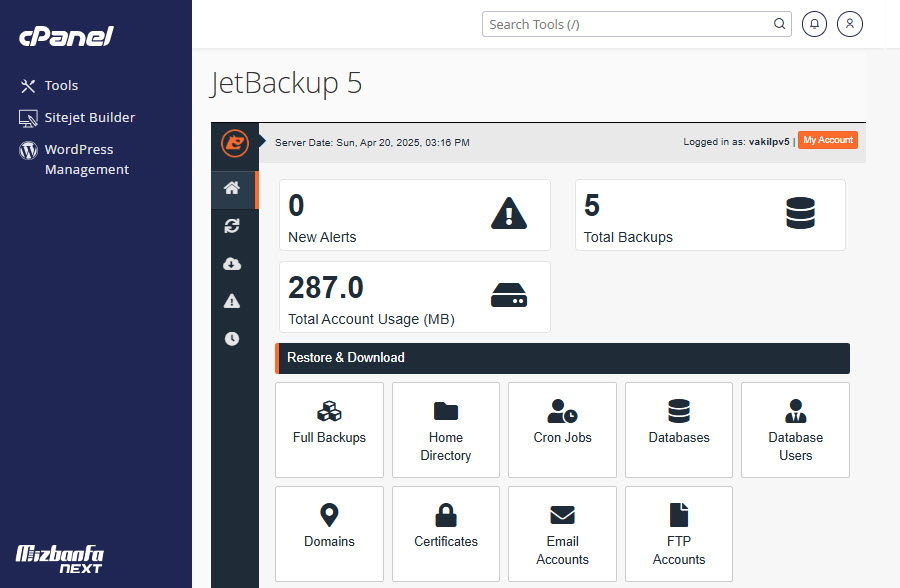
Task: Open the Email Accounts restore tile
Action: 562,534
